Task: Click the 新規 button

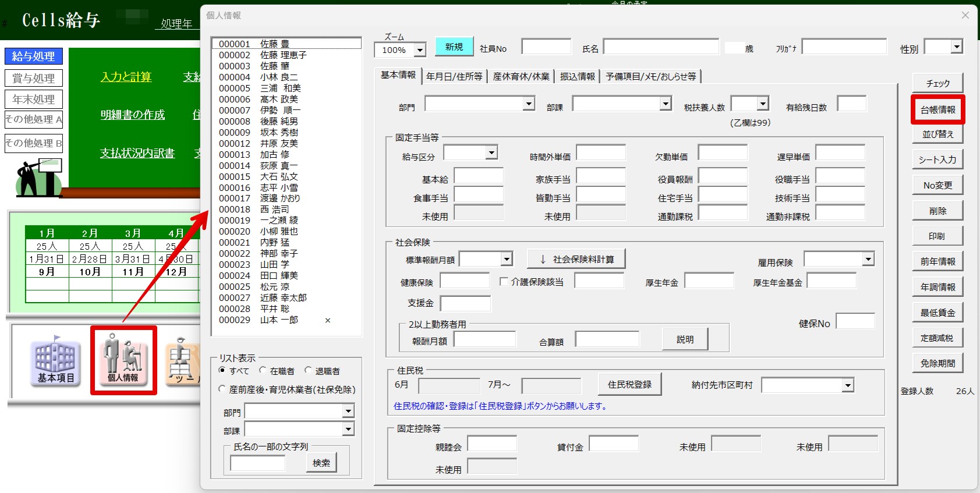Action: click(x=454, y=47)
